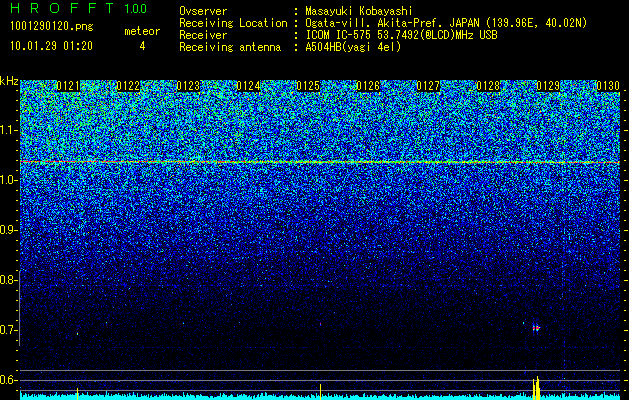Click observer name Masayuki Kobayashi

(359, 11)
